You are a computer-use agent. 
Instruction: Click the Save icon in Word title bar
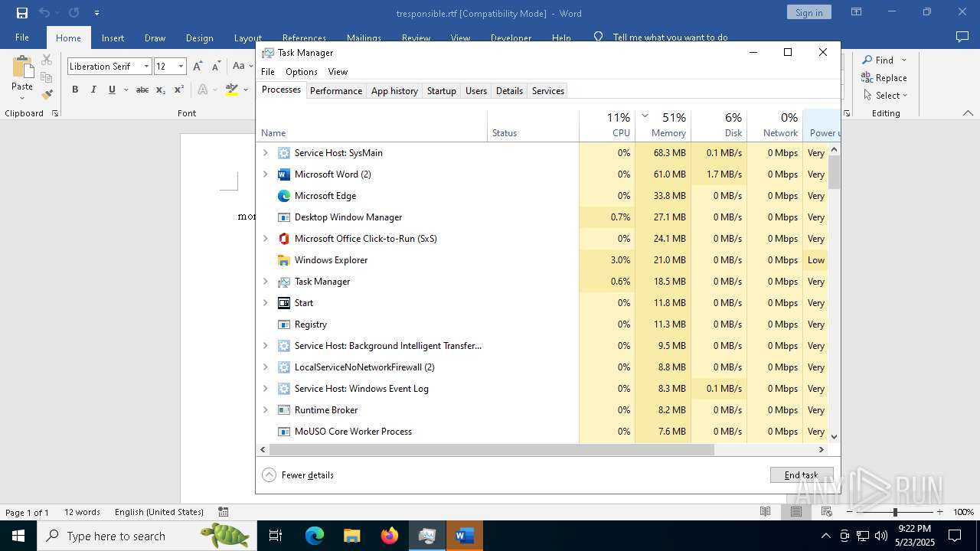click(x=22, y=13)
